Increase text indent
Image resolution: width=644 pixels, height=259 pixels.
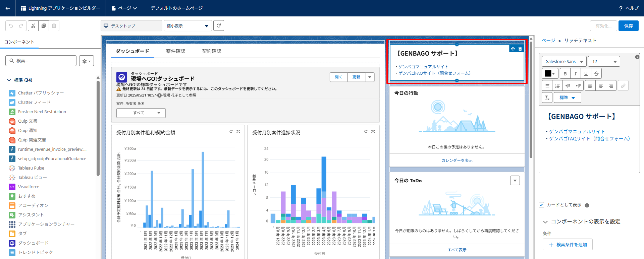pyautogui.click(x=568, y=86)
